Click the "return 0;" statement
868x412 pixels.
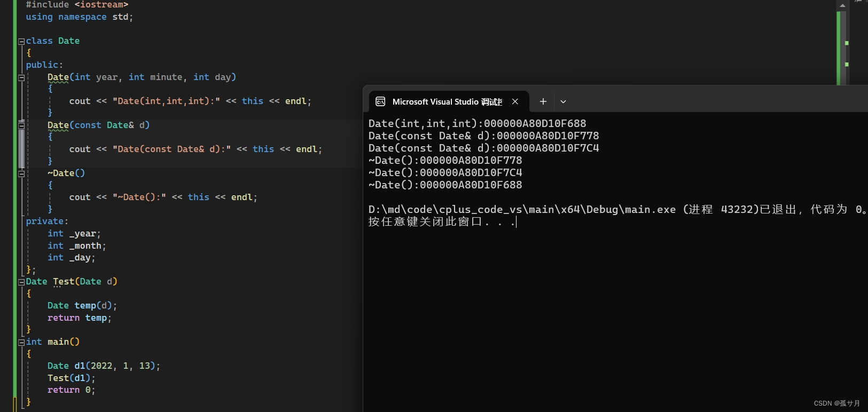[72, 390]
